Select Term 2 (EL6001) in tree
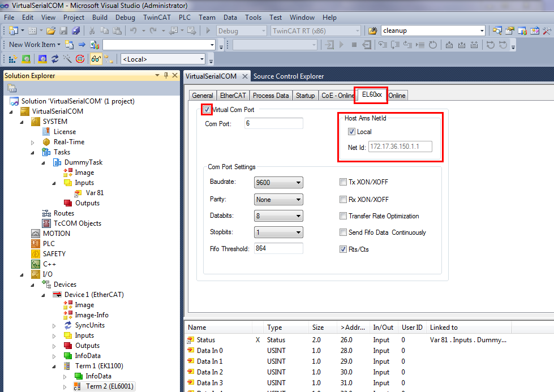Viewport: 554px width, 392px height. pyautogui.click(x=110, y=386)
